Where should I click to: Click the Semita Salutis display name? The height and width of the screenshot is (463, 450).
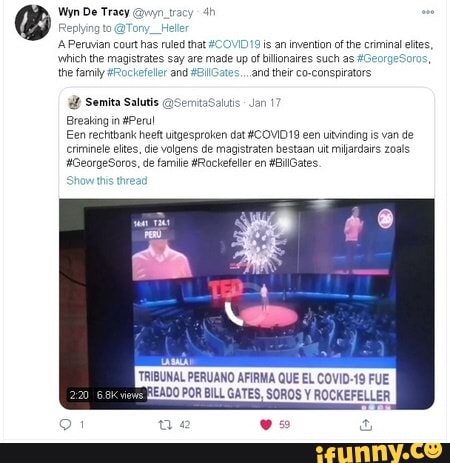pos(122,102)
